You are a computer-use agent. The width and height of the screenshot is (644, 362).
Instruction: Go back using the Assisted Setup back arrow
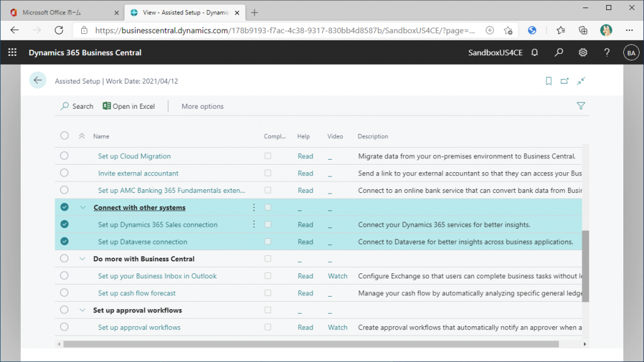pyautogui.click(x=38, y=80)
